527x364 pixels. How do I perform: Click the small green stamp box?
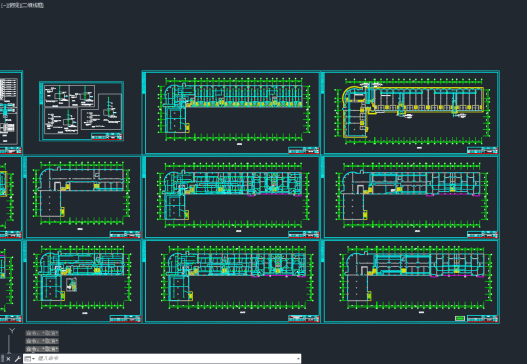tap(459, 318)
